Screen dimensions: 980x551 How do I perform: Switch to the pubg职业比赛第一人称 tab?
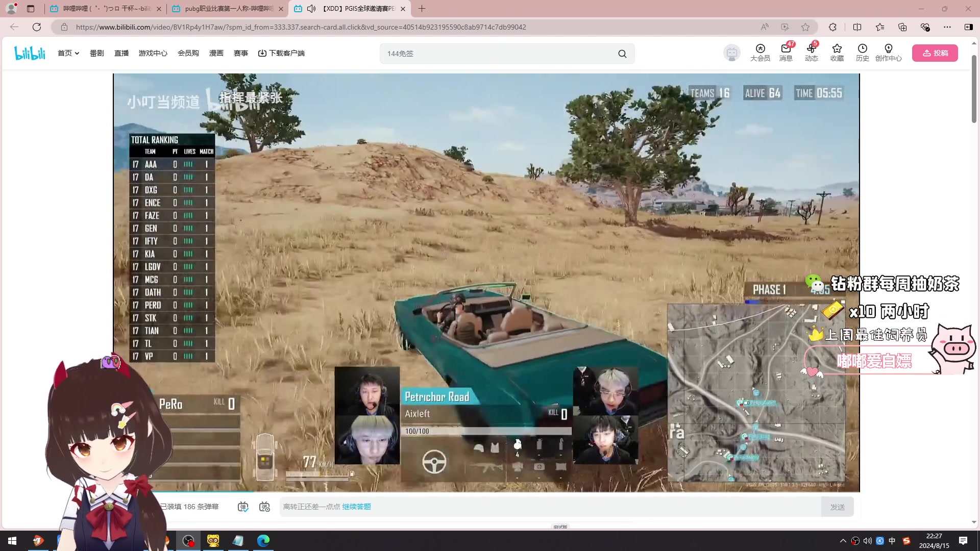pyautogui.click(x=227, y=9)
